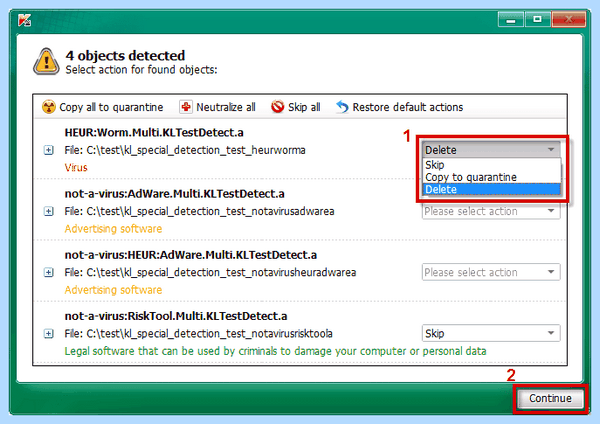Click Neutralize all label
This screenshot has height=424, width=600.
tap(226, 107)
